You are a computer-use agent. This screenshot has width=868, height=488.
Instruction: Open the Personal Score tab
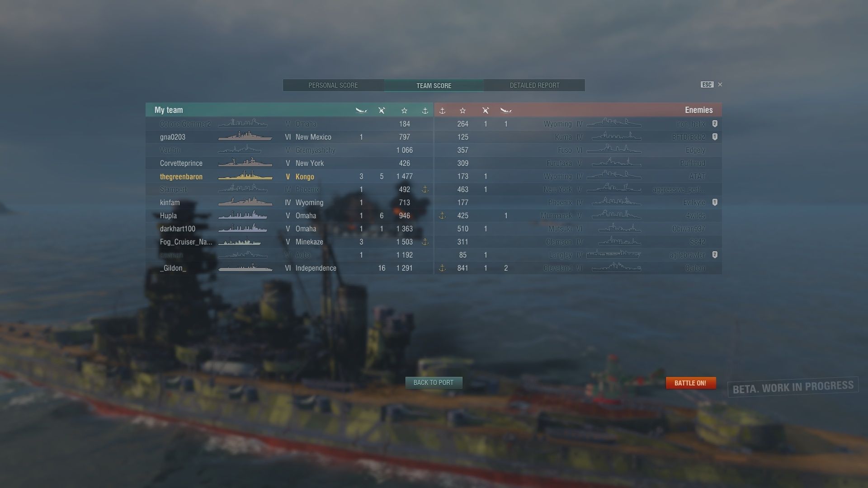[333, 85]
